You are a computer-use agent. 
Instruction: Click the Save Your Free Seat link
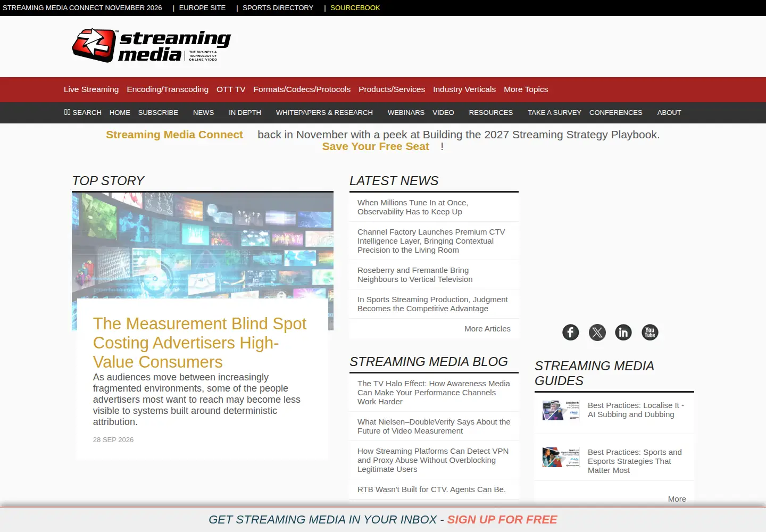[x=376, y=147]
